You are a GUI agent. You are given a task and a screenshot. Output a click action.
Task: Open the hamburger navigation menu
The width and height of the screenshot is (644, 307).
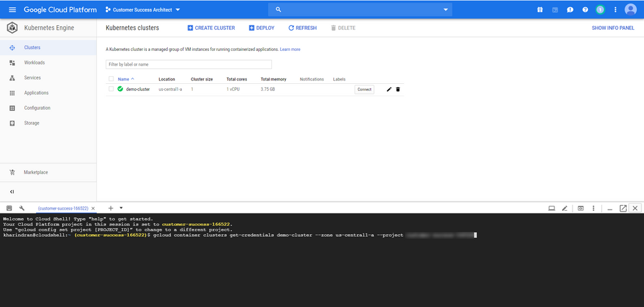(12, 10)
